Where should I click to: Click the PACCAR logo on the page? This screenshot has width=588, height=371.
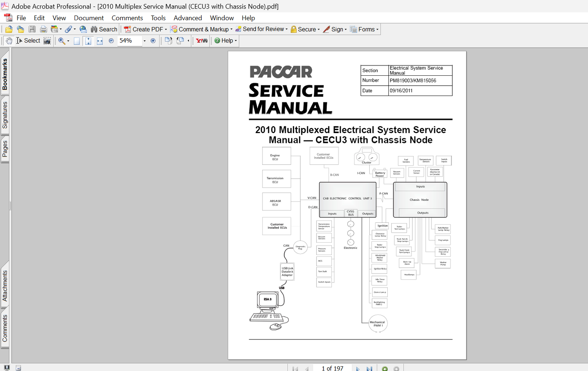click(281, 72)
